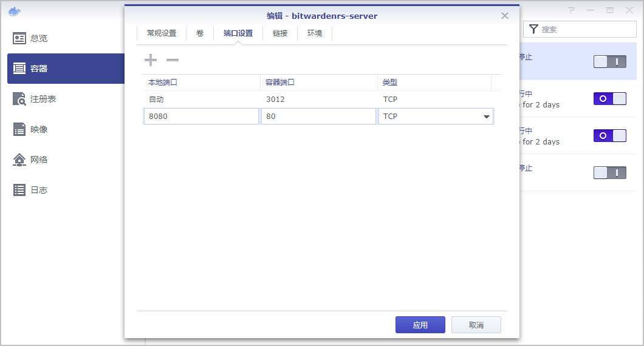Click container port field with 80
This screenshot has width=644, height=346.
(318, 117)
